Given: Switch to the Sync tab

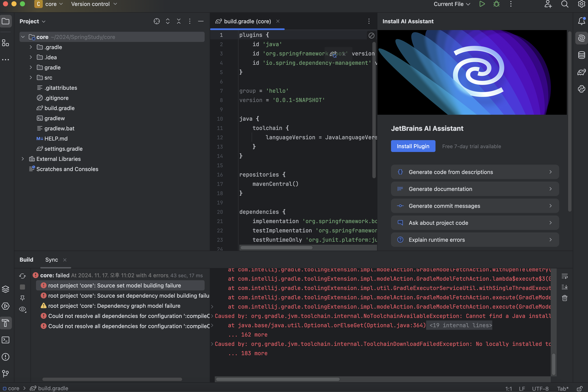Looking at the screenshot, I should (x=51, y=260).
